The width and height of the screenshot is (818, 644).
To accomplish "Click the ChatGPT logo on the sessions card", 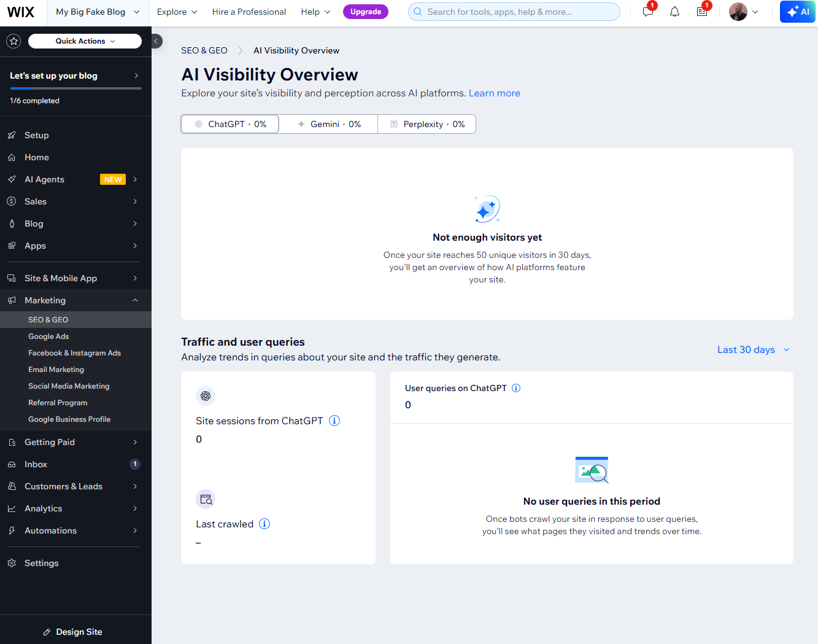I will [x=206, y=396].
